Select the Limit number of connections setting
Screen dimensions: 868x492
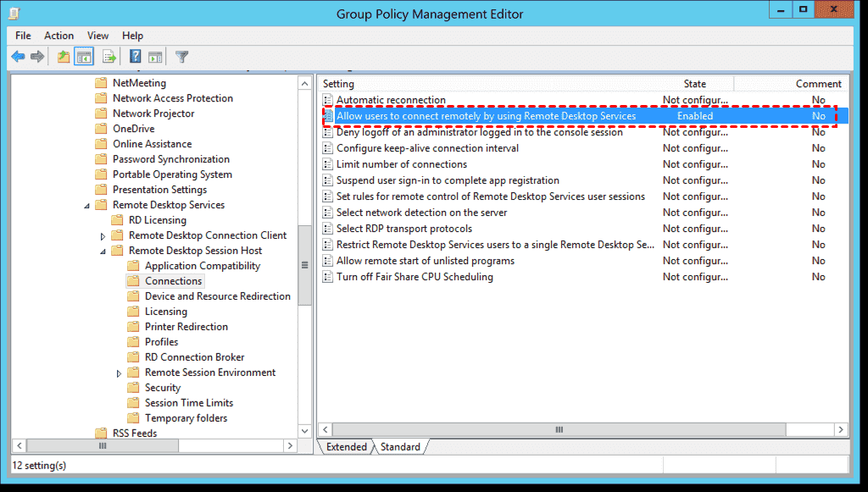pyautogui.click(x=401, y=164)
